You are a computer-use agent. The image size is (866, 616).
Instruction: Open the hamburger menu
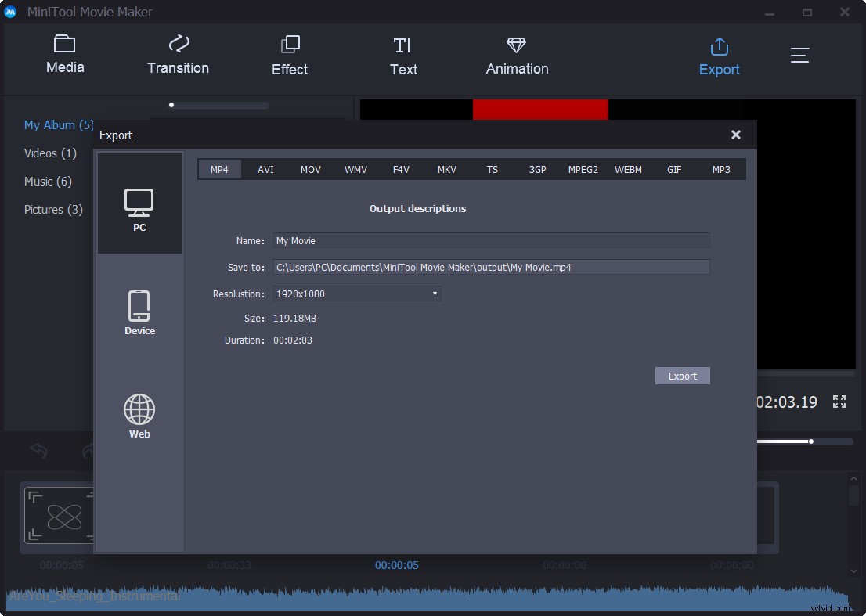click(x=799, y=55)
